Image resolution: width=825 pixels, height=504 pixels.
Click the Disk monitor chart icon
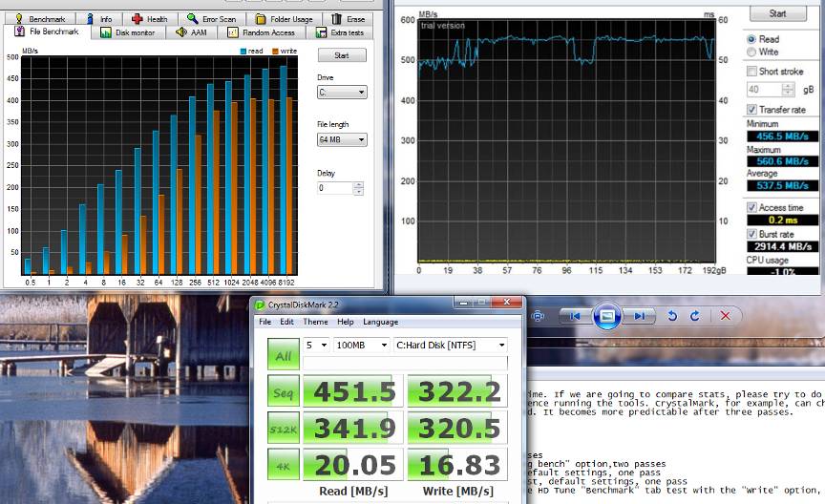pyautogui.click(x=106, y=32)
